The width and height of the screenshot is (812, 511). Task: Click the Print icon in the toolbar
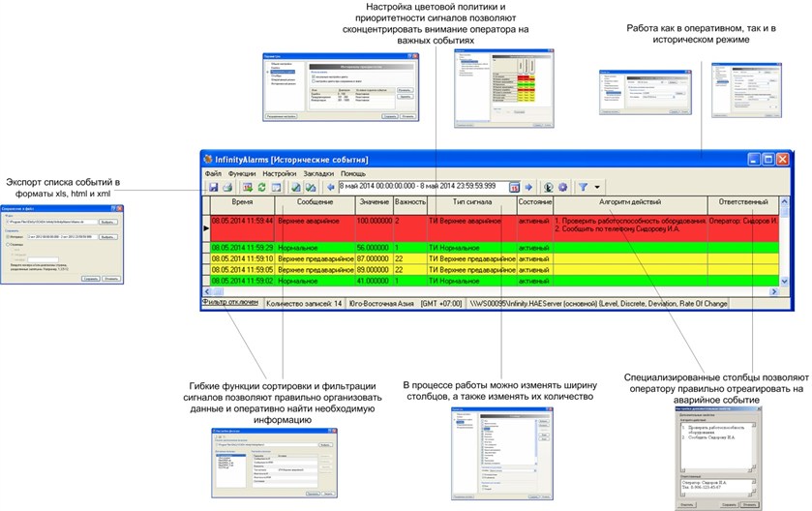tap(226, 186)
